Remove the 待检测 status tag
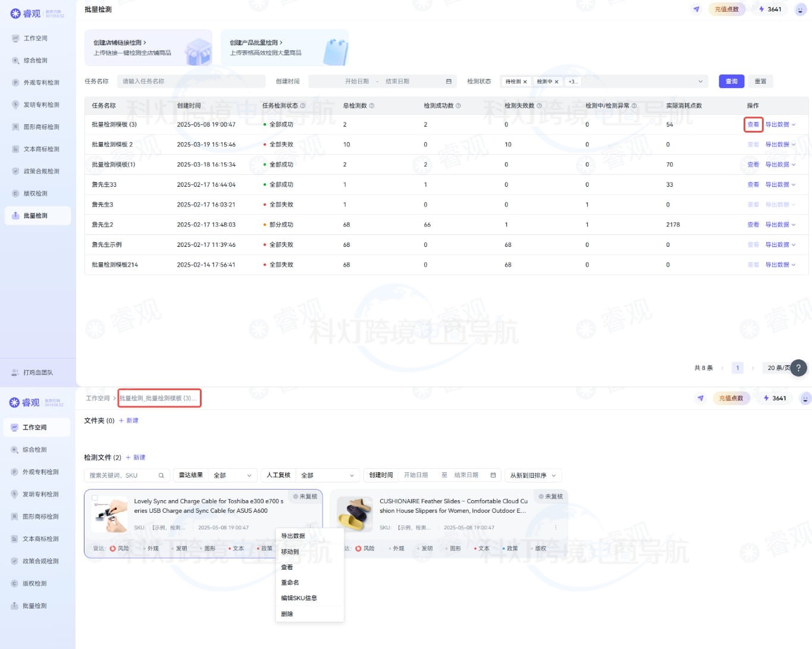812x649 pixels. (x=525, y=81)
